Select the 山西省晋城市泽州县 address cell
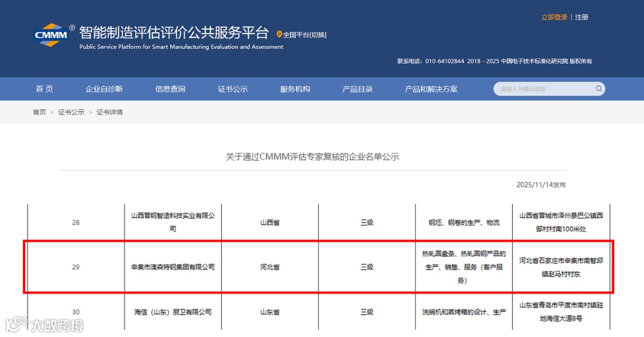 click(x=561, y=222)
